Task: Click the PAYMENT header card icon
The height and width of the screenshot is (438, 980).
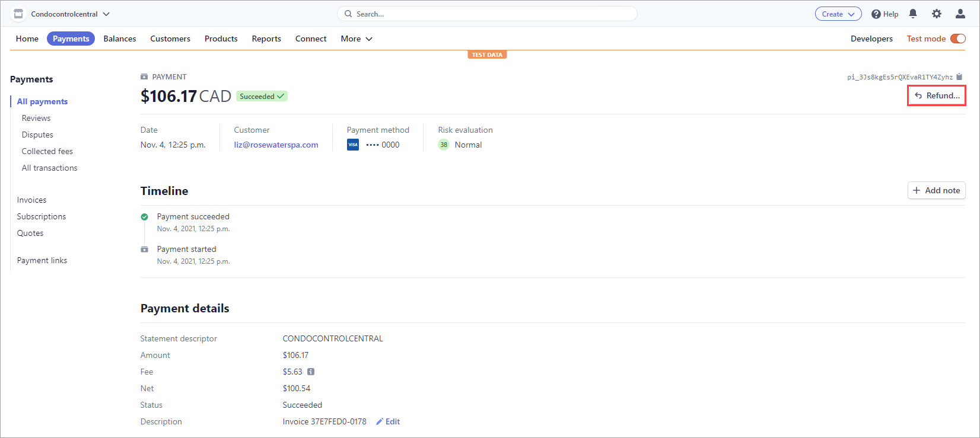Action: pyautogui.click(x=144, y=76)
